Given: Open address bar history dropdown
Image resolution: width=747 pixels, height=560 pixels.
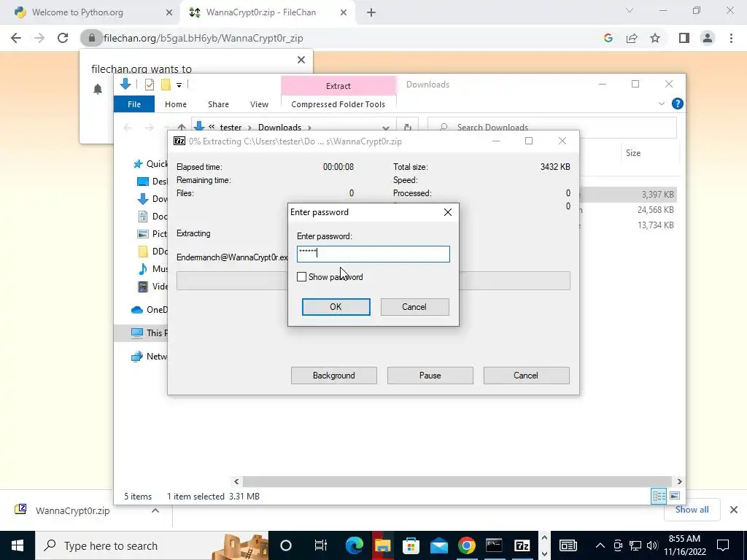Looking at the screenshot, I should click(x=385, y=128).
